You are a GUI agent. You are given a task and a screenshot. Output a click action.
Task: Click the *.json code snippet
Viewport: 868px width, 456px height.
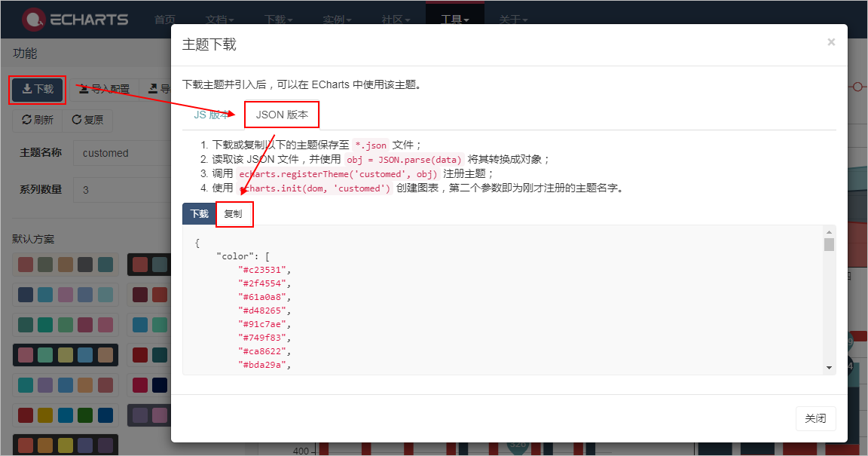[x=371, y=145]
